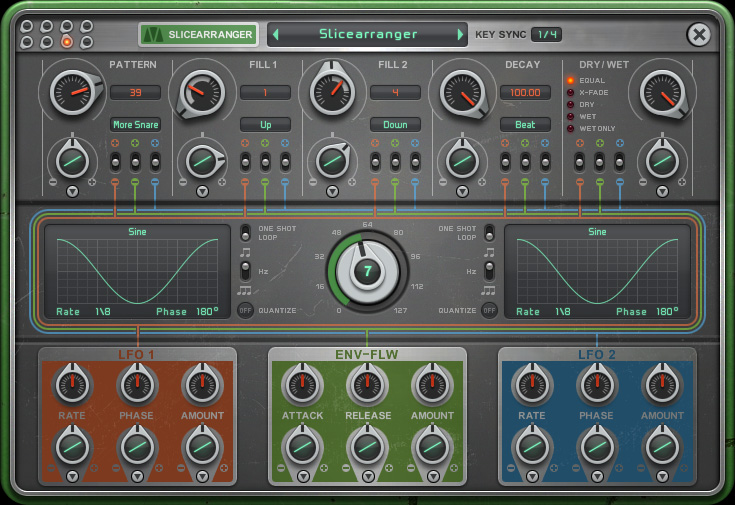This screenshot has width=735, height=505.
Task: Open the Decay Beat mode selector
Action: point(525,125)
